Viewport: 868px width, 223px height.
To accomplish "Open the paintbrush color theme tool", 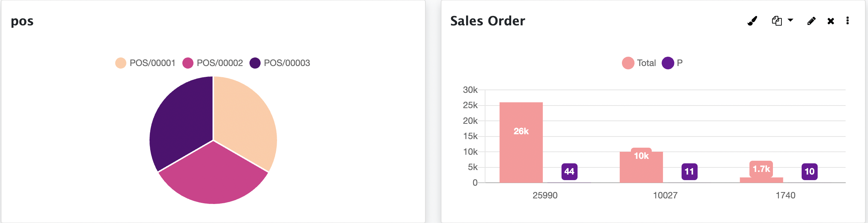I will [x=752, y=21].
